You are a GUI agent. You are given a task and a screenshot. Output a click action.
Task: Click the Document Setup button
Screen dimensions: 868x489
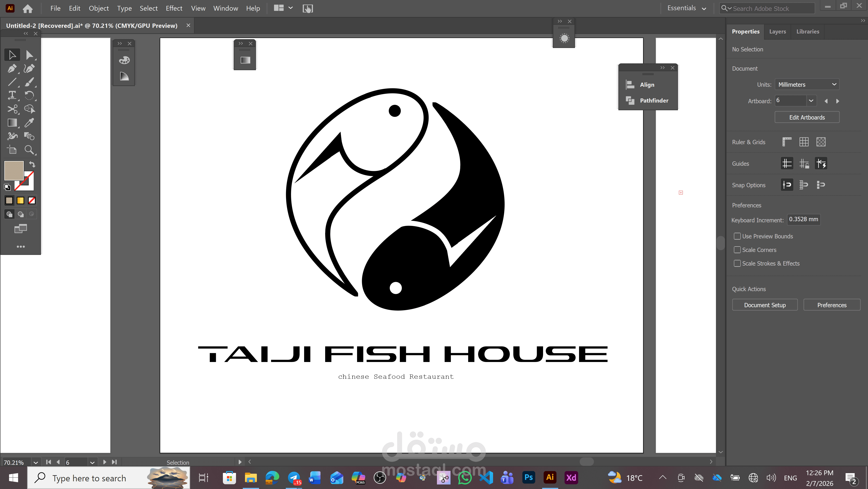pyautogui.click(x=765, y=305)
